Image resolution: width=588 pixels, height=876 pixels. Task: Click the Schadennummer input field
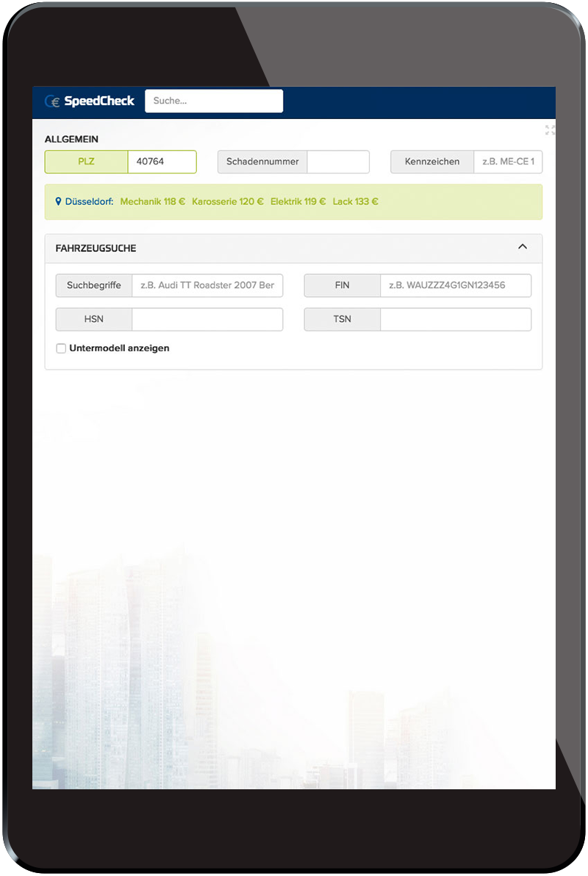coord(338,162)
